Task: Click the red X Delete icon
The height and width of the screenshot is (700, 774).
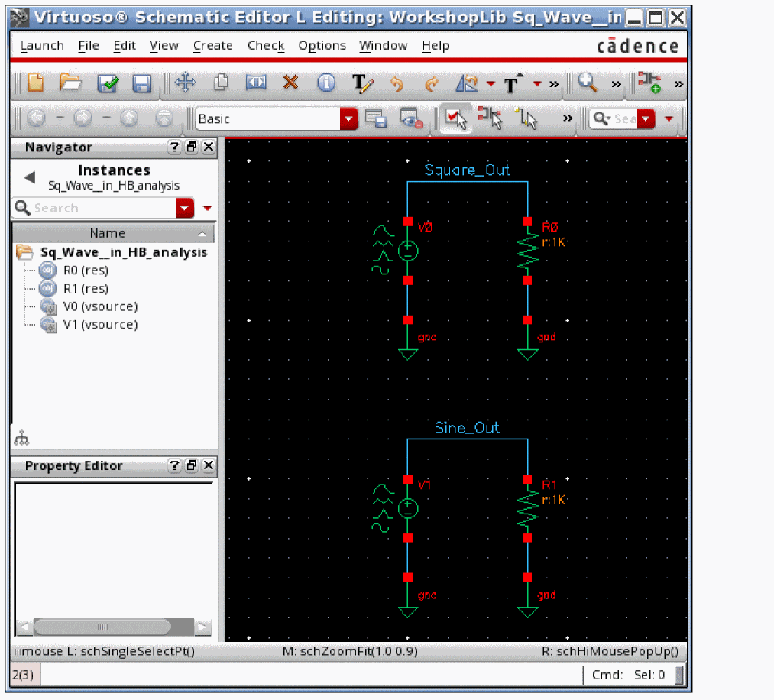Action: click(x=290, y=83)
